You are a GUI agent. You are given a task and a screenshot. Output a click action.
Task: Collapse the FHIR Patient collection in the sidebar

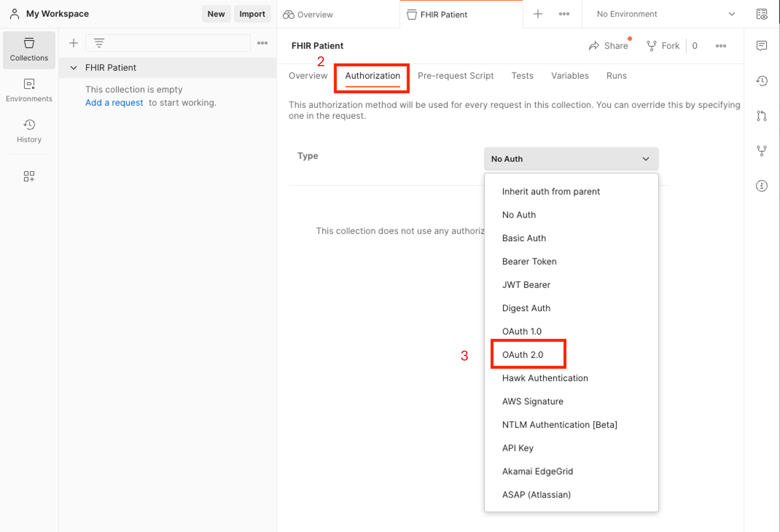(74, 68)
